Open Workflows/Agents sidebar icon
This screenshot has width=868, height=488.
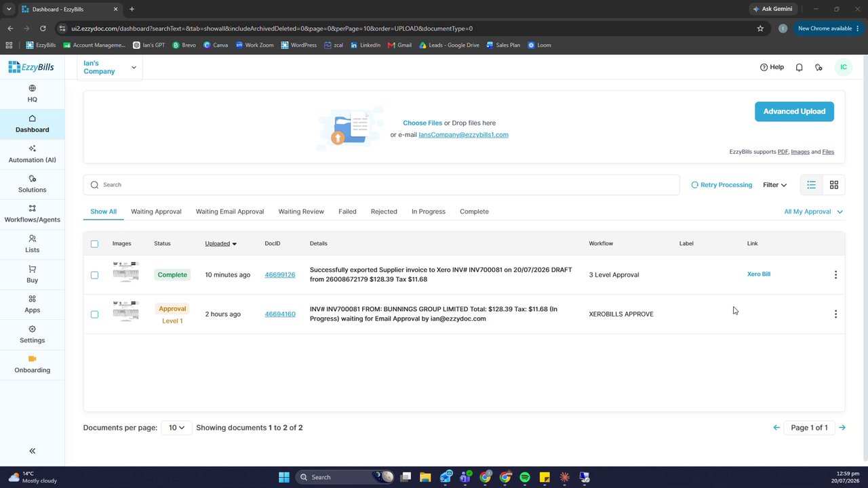[32, 208]
